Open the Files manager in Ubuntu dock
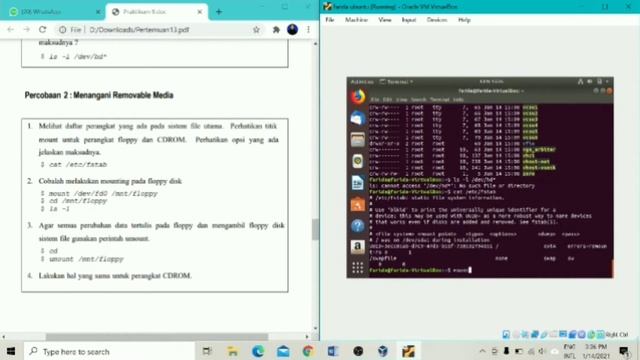This screenshot has height=360, width=640. [358, 140]
